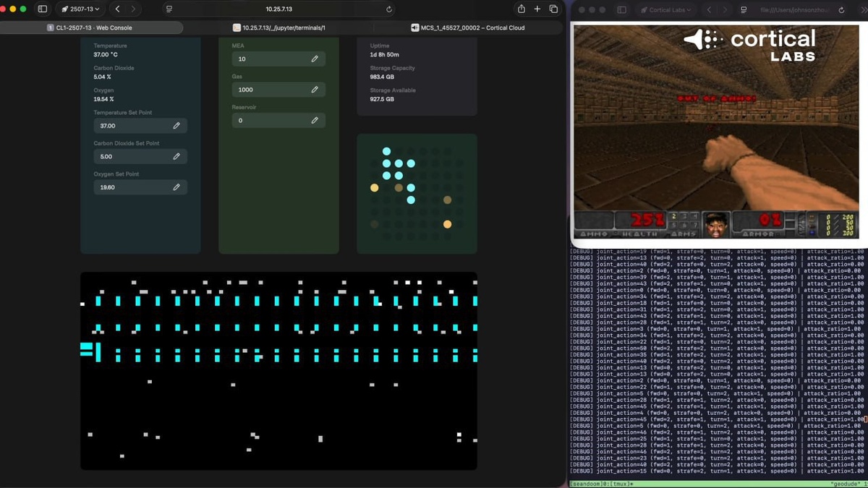Edit the Carbon Dioxide Set Point value
868x488 pixels.
(140, 156)
